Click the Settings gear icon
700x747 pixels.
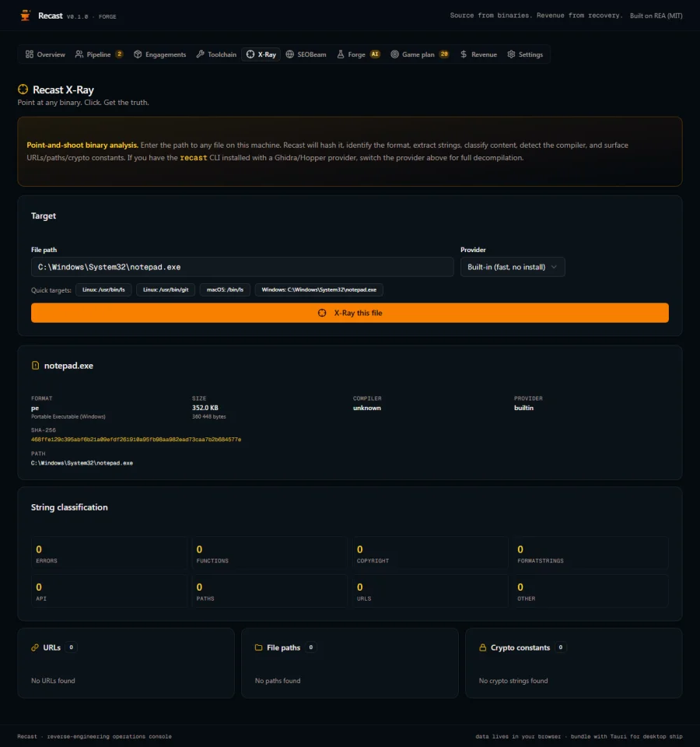coord(512,54)
